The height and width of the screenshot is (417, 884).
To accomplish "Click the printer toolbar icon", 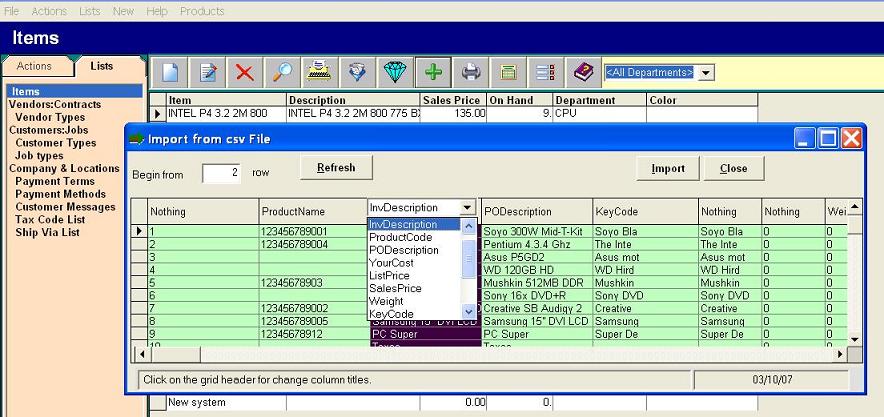I will (x=471, y=72).
